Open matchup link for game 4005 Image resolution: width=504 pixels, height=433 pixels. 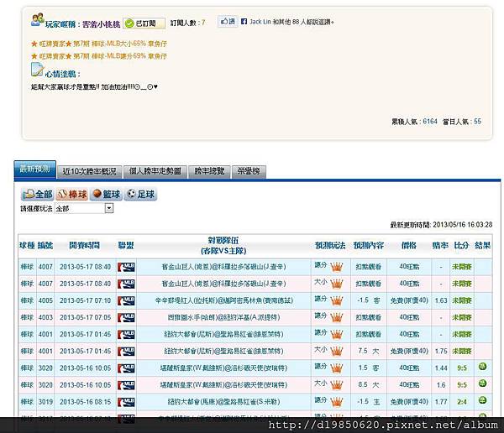pyautogui.click(x=223, y=300)
